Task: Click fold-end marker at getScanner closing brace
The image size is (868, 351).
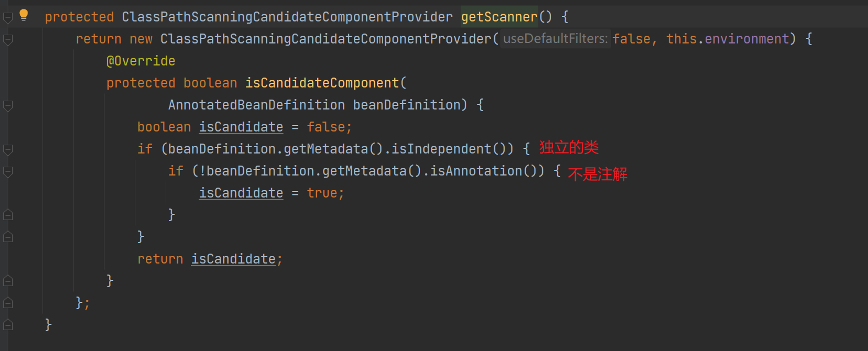Action: pos(8,325)
